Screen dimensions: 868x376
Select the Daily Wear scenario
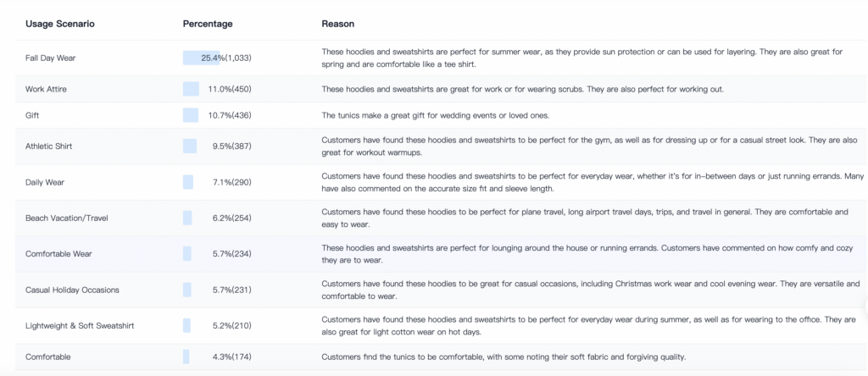coord(44,182)
